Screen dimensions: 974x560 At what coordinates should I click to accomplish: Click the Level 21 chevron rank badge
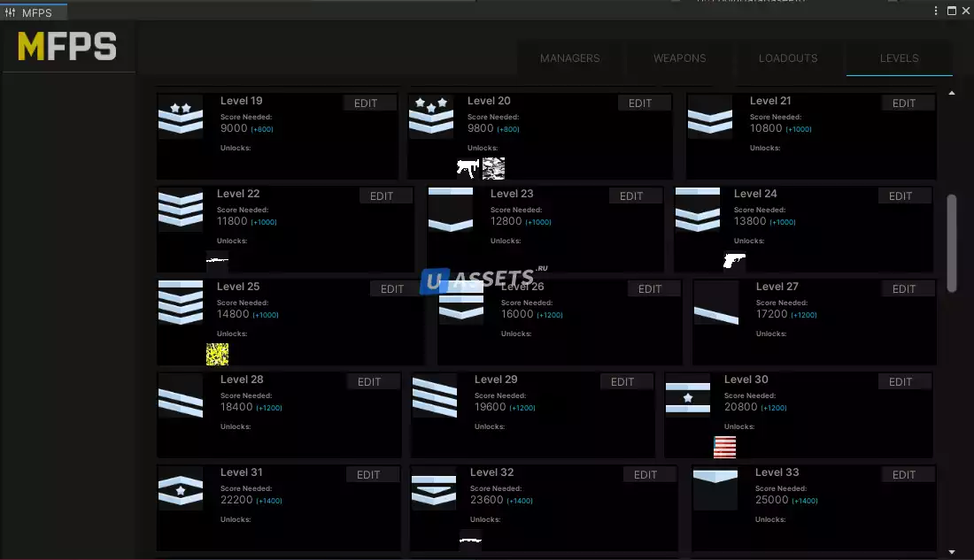point(710,117)
